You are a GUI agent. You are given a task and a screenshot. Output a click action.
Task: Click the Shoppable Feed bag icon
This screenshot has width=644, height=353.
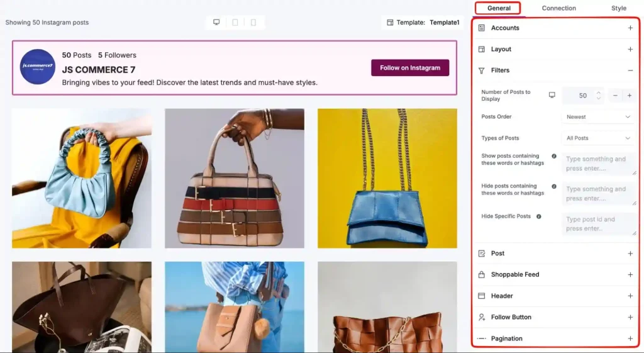click(481, 274)
